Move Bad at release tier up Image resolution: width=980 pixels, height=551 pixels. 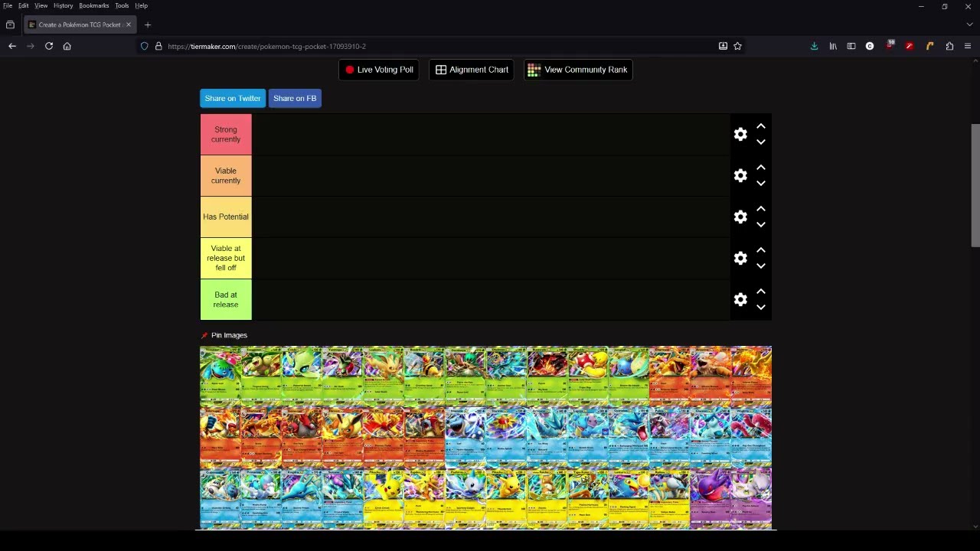pyautogui.click(x=761, y=292)
